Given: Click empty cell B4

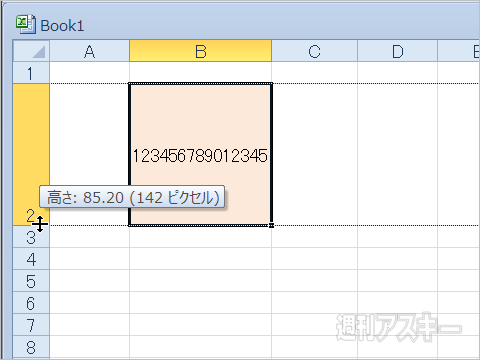Looking at the screenshot, I should coord(201,259).
